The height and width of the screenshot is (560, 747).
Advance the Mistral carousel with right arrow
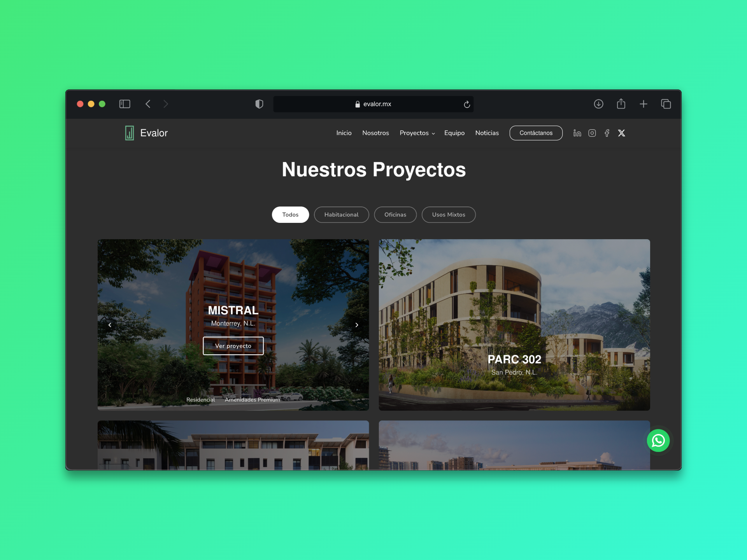point(356,325)
